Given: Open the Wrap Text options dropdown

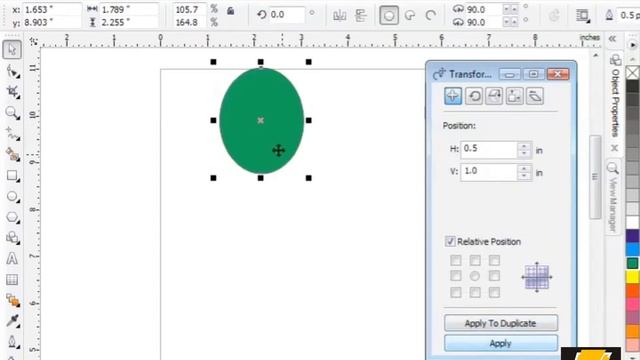Looking at the screenshot, I should point(583,16).
